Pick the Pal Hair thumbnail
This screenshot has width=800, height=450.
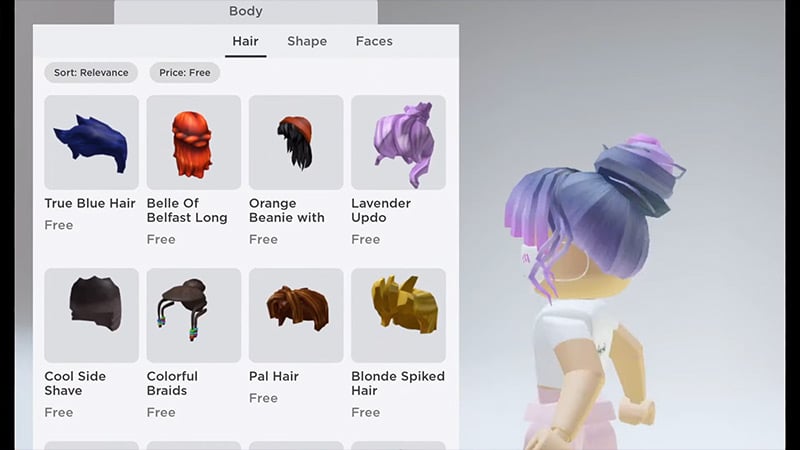click(296, 315)
